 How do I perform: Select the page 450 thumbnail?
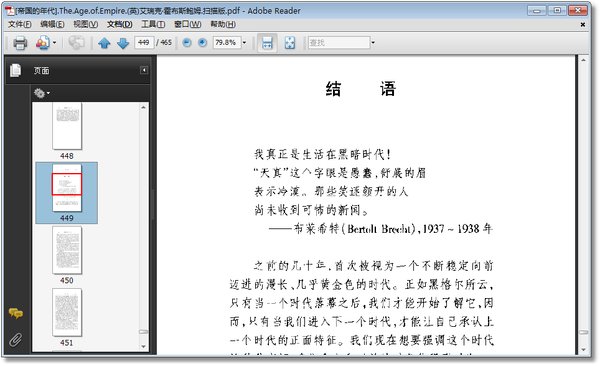point(67,250)
